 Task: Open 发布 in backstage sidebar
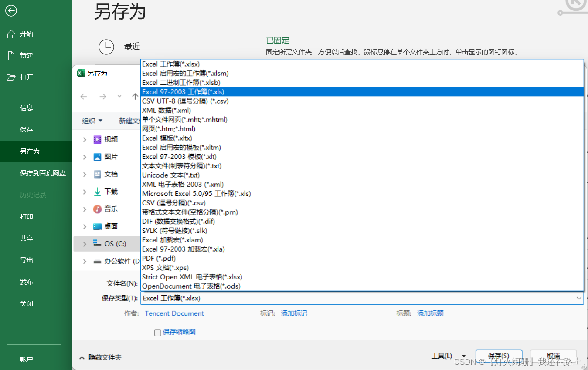(36, 282)
